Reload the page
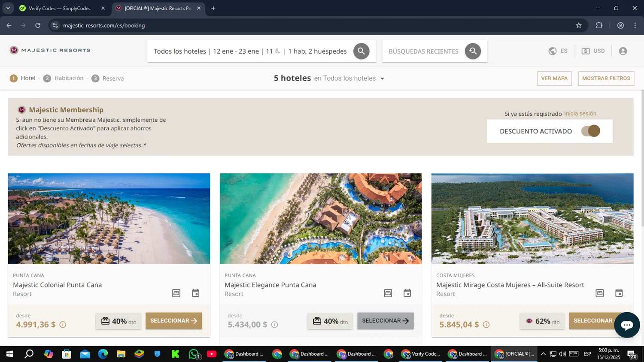644x362 pixels. [x=38, y=25]
